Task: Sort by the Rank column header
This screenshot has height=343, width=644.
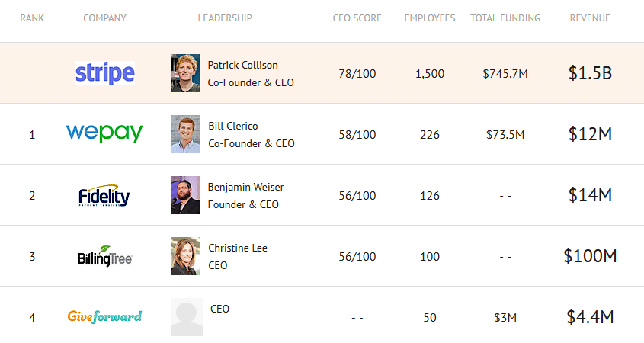Action: [x=32, y=18]
